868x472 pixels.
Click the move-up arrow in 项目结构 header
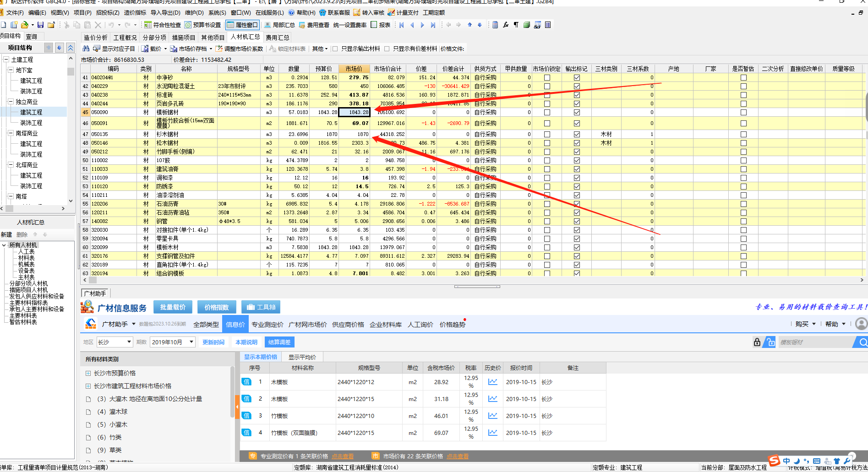coord(49,48)
